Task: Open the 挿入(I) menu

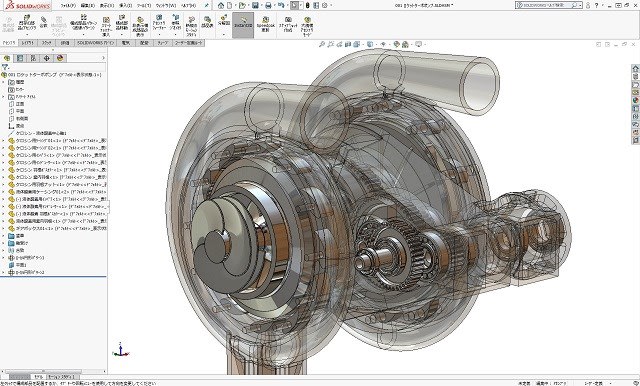Action: tap(125, 6)
